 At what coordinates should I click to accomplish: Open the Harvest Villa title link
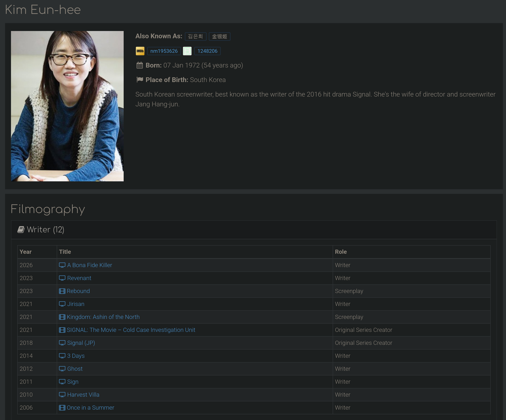(83, 395)
